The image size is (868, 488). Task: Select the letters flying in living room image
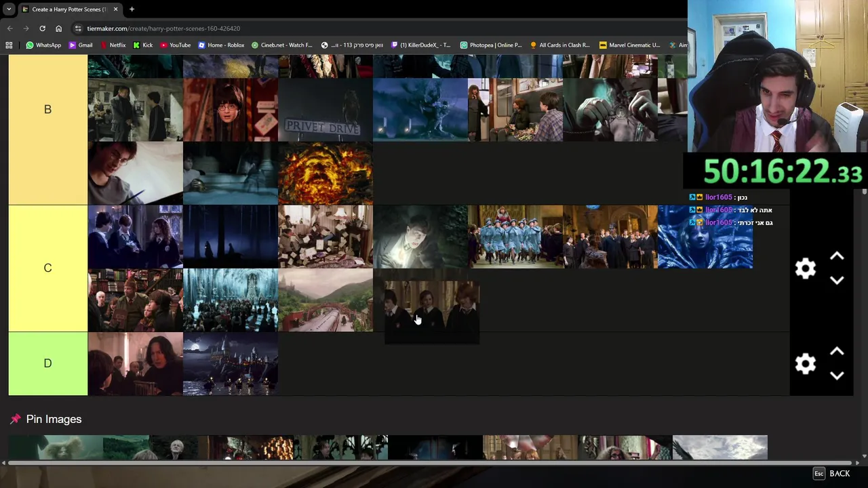[325, 237]
